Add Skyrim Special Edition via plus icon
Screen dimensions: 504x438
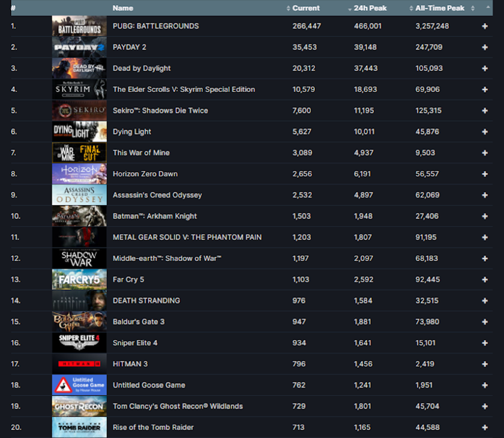[485, 90]
